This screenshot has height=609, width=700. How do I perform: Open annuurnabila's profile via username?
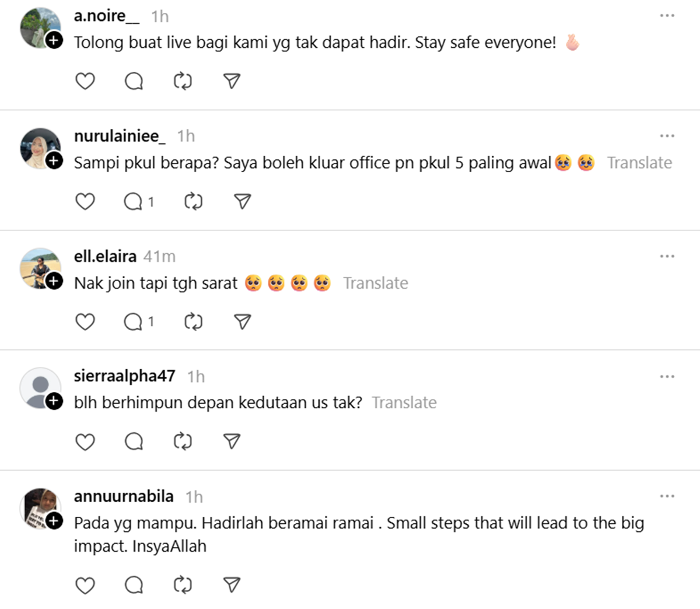click(x=124, y=496)
